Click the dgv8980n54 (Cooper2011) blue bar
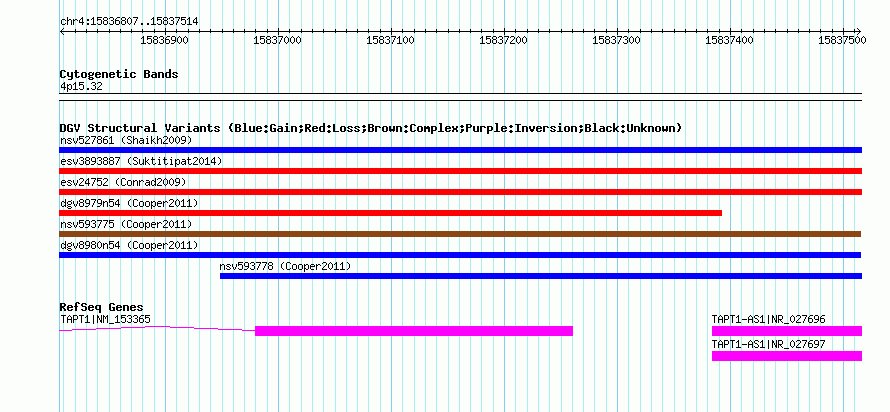The width and height of the screenshot is (890, 412). [x=460, y=255]
